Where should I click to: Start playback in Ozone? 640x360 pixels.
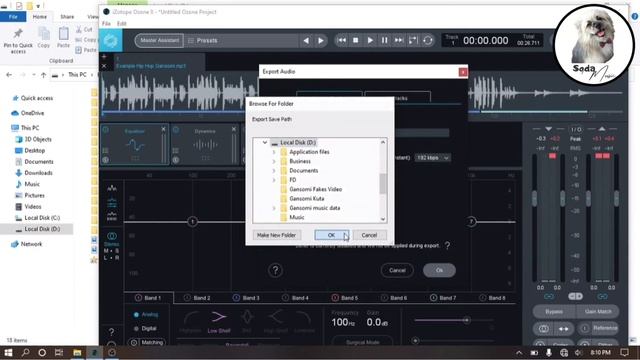click(370, 40)
